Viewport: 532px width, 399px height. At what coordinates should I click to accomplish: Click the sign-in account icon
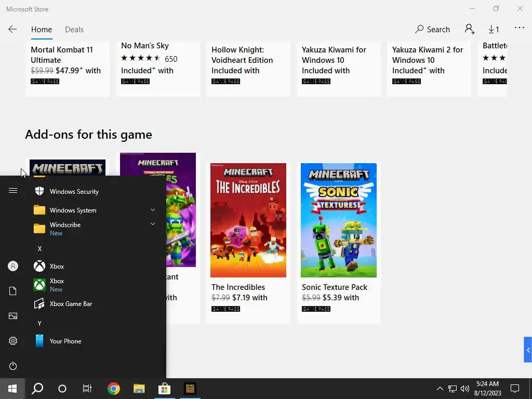pos(470,29)
